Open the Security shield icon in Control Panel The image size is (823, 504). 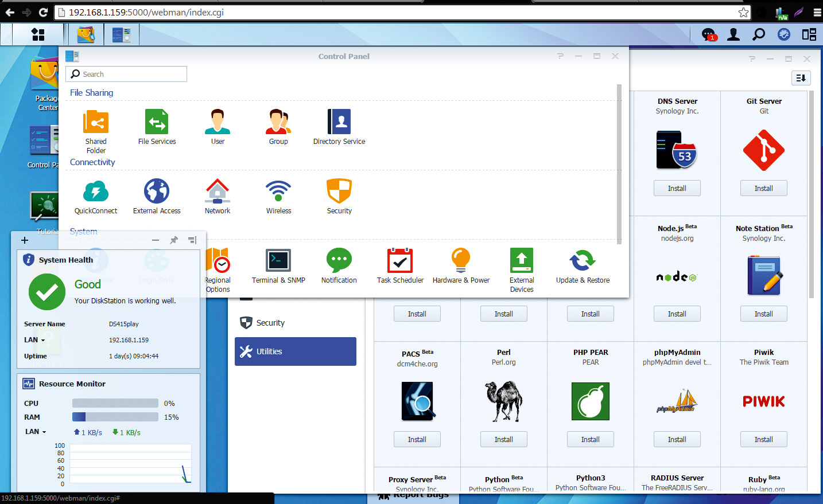click(339, 191)
